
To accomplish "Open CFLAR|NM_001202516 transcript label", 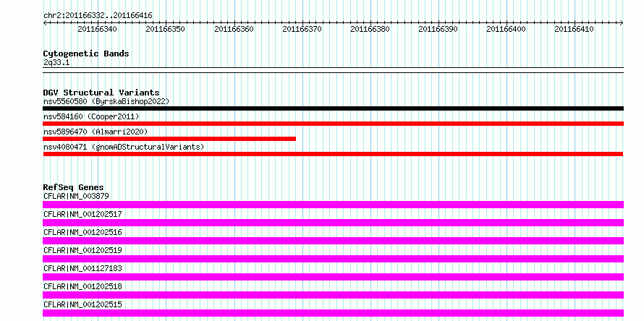I will 82,232.
